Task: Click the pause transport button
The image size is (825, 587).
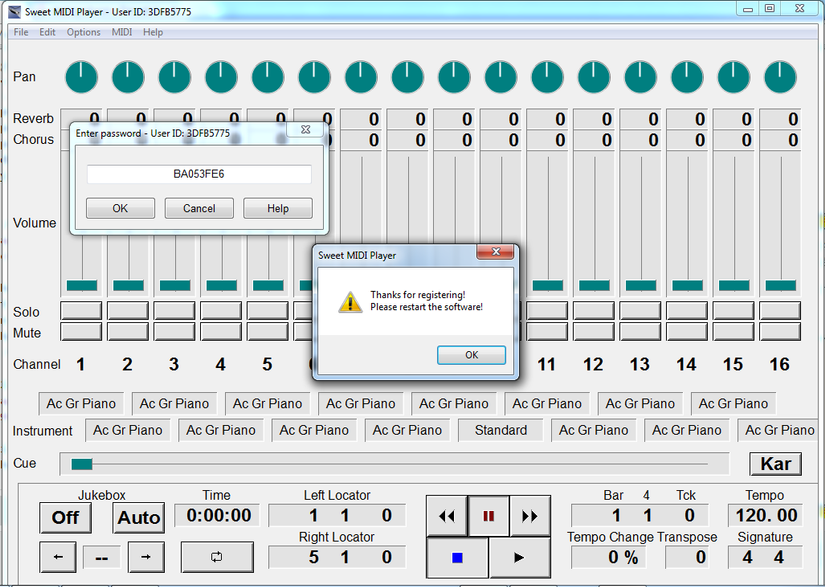Action: point(488,516)
